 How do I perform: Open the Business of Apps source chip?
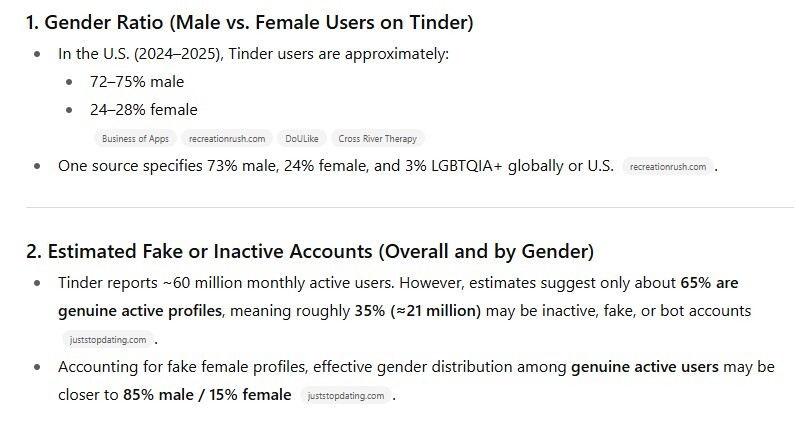coord(135,139)
